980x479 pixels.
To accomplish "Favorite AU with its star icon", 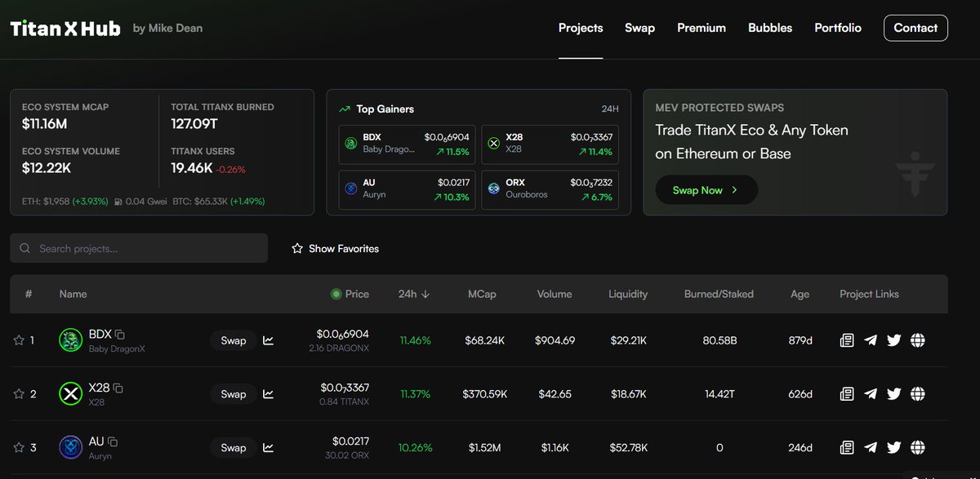I will tap(19, 447).
